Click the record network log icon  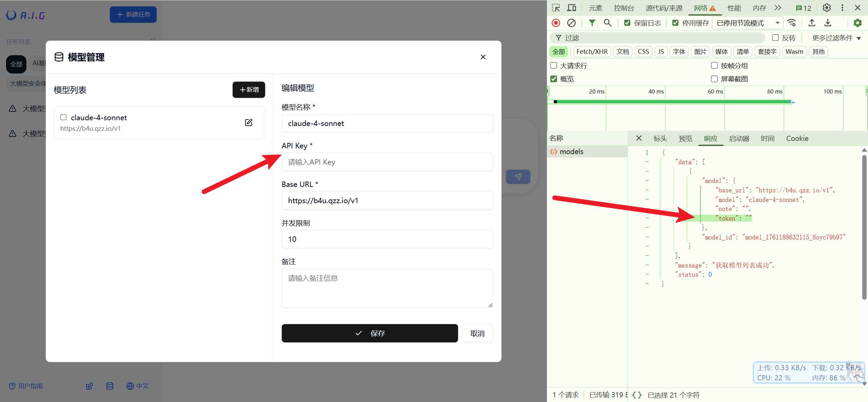point(556,23)
